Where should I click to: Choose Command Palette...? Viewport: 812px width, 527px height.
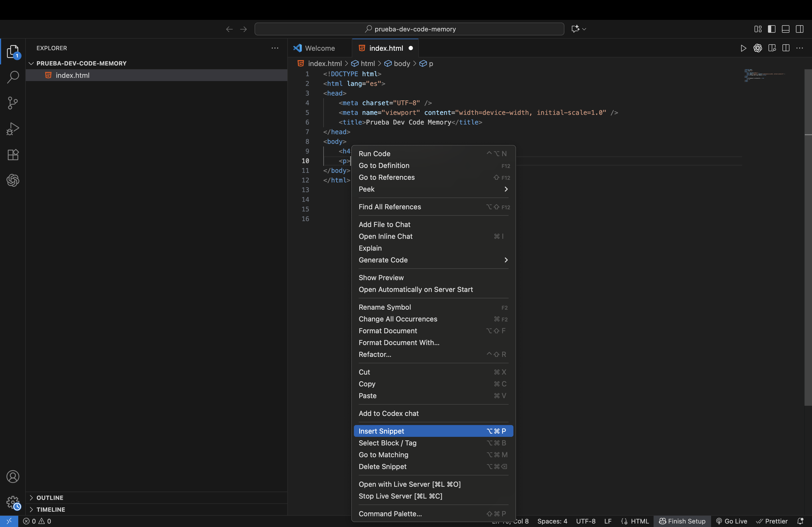[433, 514]
